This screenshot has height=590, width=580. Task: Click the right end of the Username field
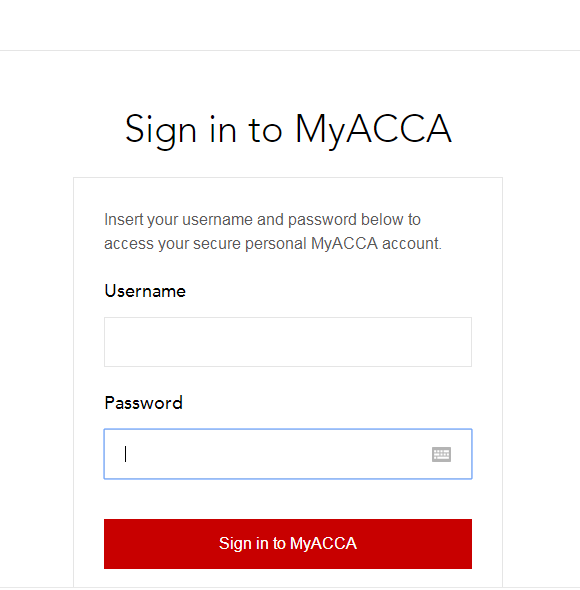(x=461, y=342)
